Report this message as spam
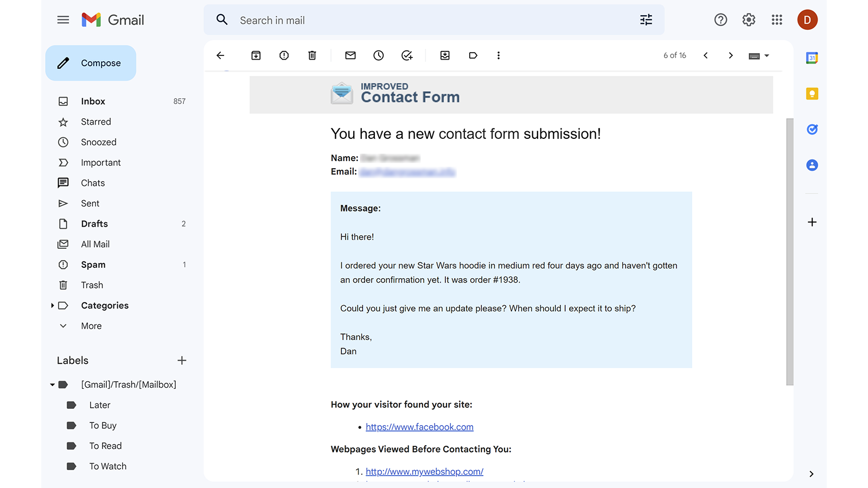This screenshot has height=488, width=868. point(284,55)
